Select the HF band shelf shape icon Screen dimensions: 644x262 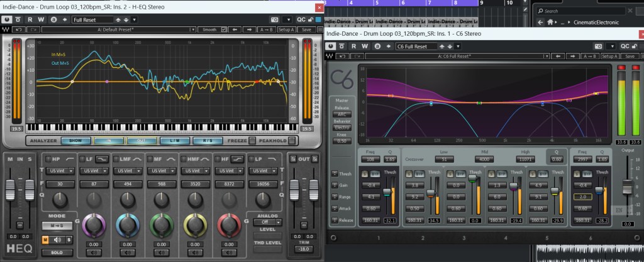[x=238, y=159]
